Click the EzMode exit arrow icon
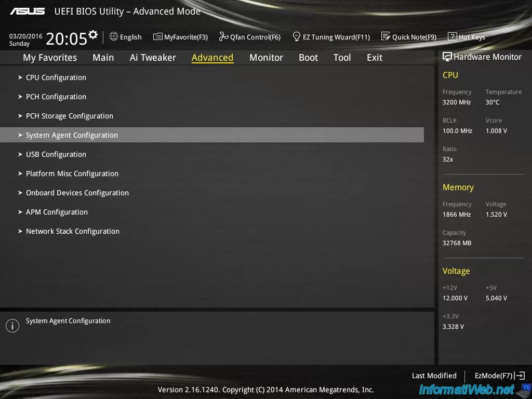The width and height of the screenshot is (532, 399). (x=520, y=376)
